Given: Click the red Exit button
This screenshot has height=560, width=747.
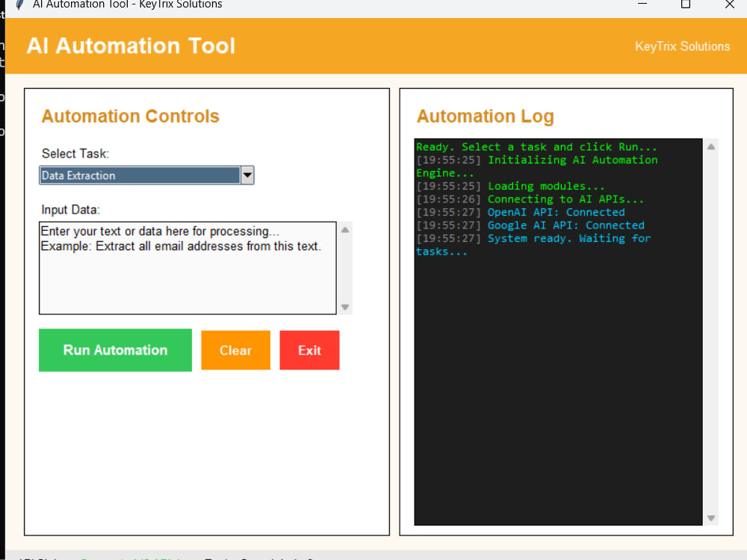Looking at the screenshot, I should coord(310,350).
